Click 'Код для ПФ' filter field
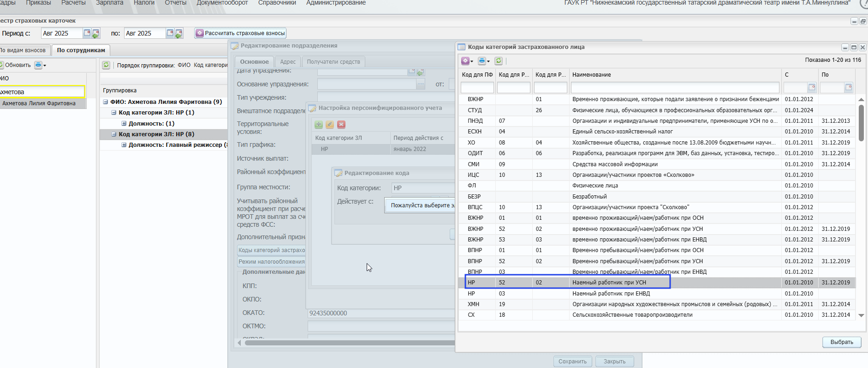Image resolution: width=868 pixels, height=368 pixels. coord(477,88)
